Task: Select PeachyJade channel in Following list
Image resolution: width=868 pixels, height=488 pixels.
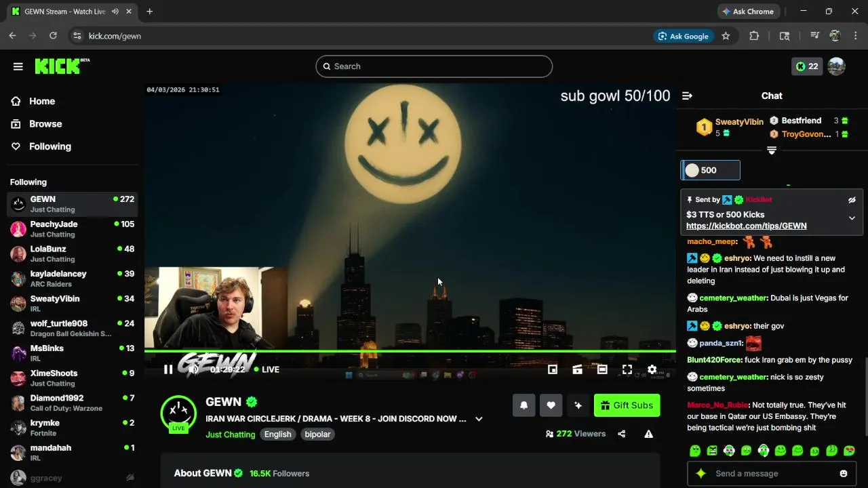Action: [72, 229]
